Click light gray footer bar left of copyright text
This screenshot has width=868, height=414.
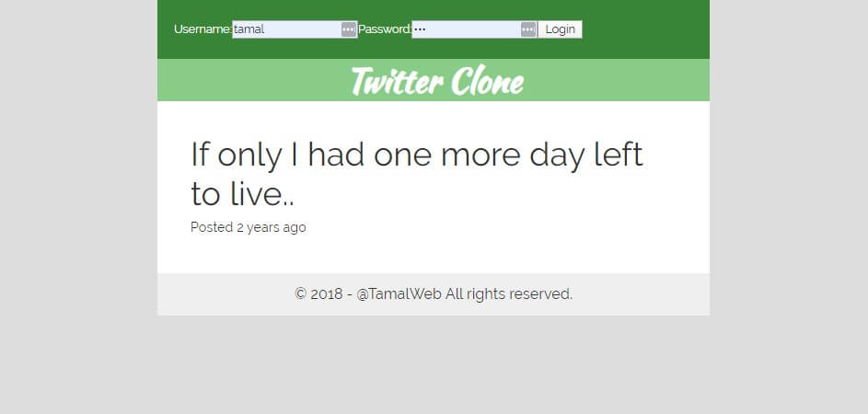(x=225, y=294)
